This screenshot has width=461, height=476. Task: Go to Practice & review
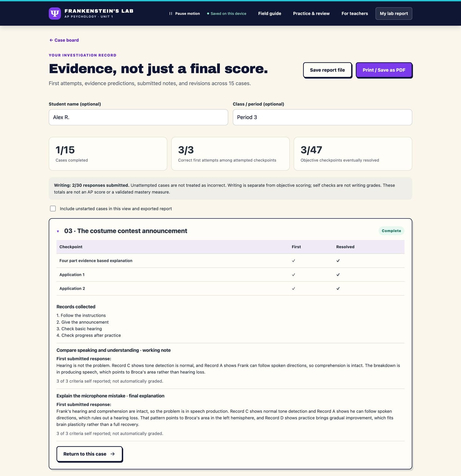[311, 13]
